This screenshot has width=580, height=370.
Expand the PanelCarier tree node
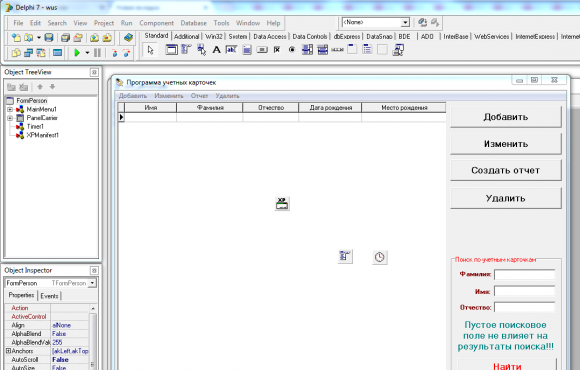[x=10, y=118]
